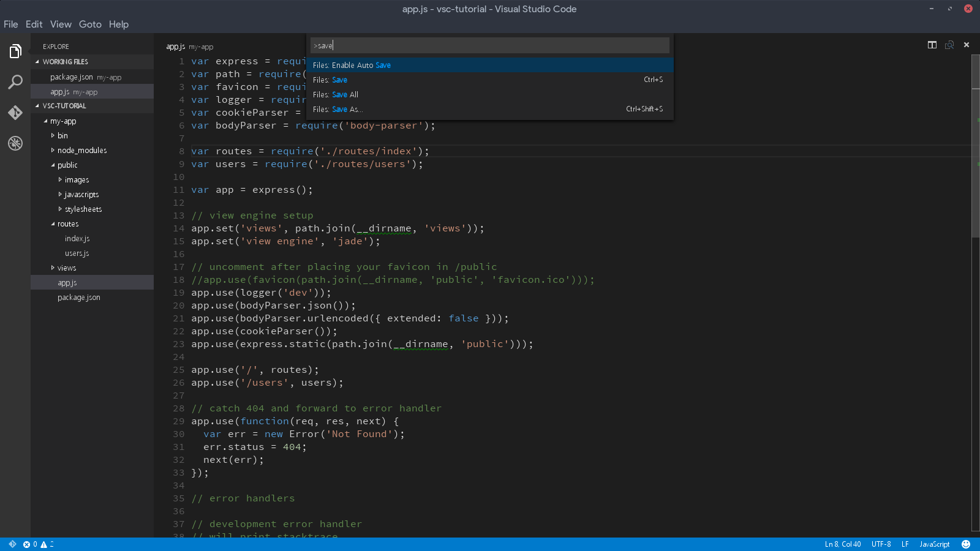Collapse the my-app folder
Screen dimensions: 980x551
(92, 121)
